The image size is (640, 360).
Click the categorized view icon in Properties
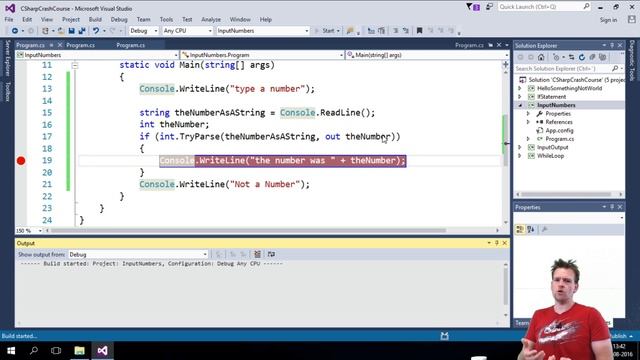pyautogui.click(x=520, y=230)
